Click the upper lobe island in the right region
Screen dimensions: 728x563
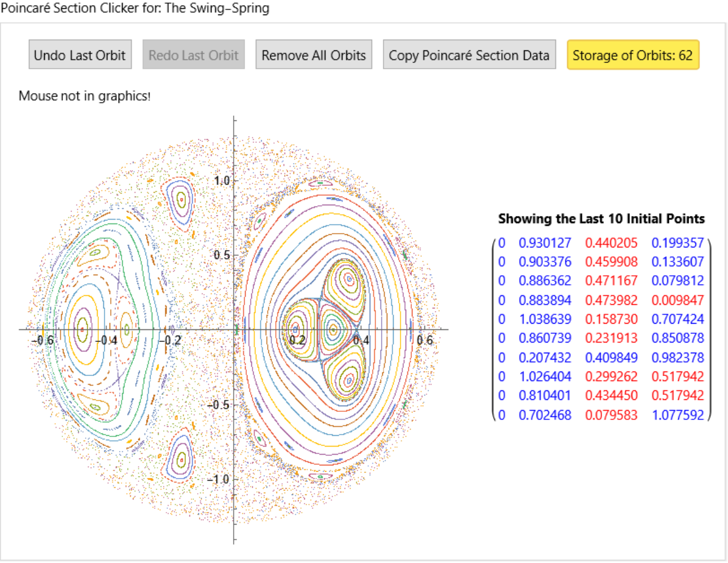click(x=348, y=277)
